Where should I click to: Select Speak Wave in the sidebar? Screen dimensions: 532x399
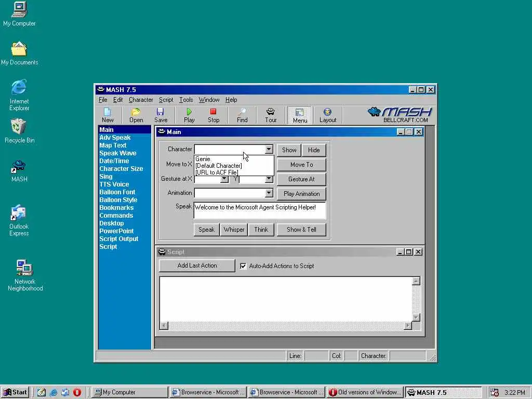pyautogui.click(x=118, y=153)
